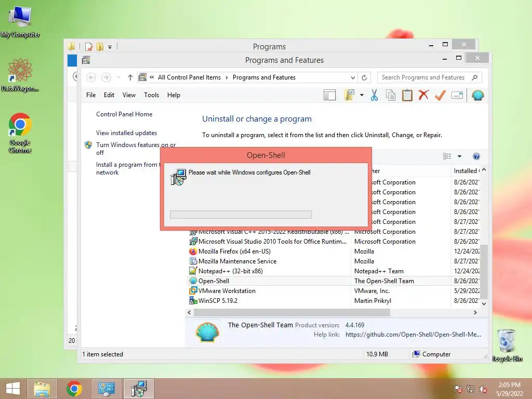Refresh the Programs and Features list
Screen dimensions: 532x399
(x=364, y=78)
